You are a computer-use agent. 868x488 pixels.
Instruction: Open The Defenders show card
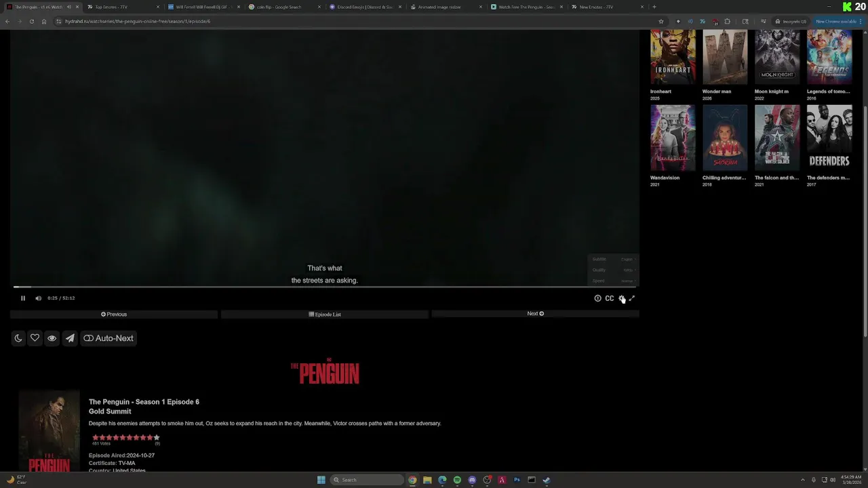(829, 146)
